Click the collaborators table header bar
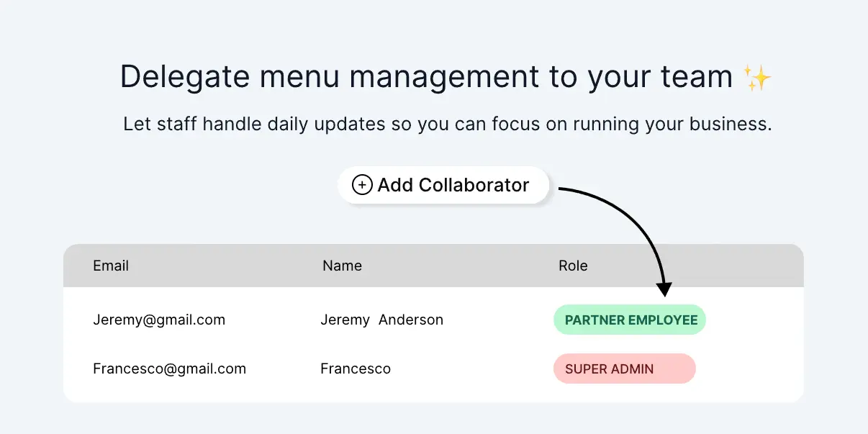 click(433, 266)
